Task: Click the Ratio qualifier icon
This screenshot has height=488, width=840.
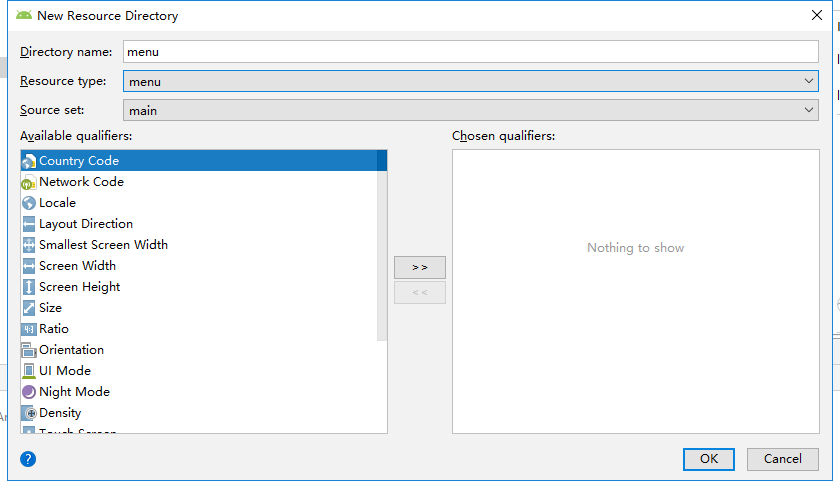Action: [29, 329]
